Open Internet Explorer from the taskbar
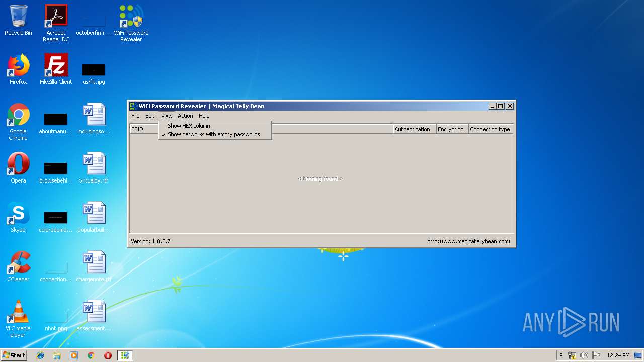 tap(40, 355)
